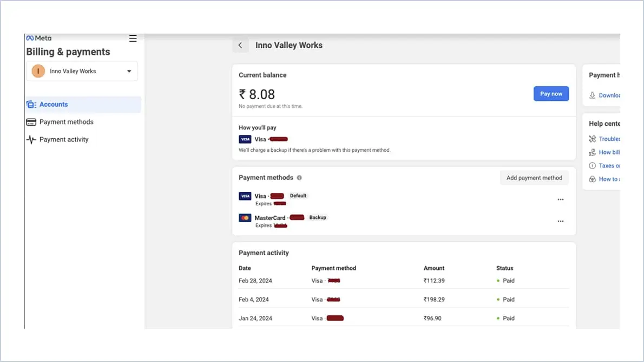This screenshot has width=644, height=362.
Task: Click the Meta logo
Action: [x=39, y=38]
